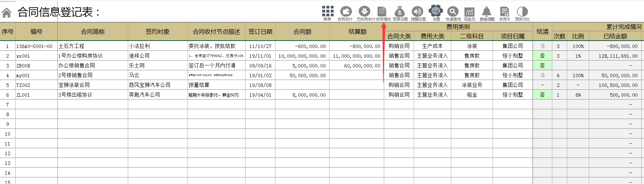Image resolution: width=644 pixels, height=184 pixels.
Task: Select the 2号楼销售合同 cell
Action: click(x=93, y=75)
